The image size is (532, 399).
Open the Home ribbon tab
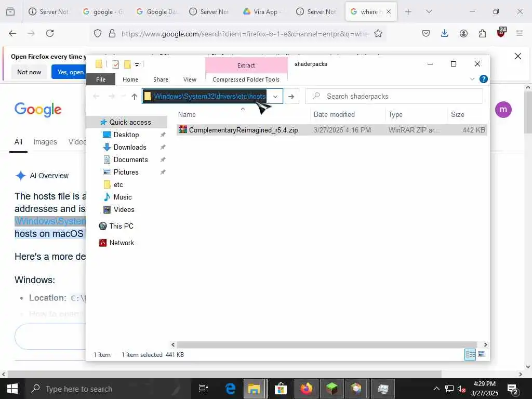[x=130, y=79]
